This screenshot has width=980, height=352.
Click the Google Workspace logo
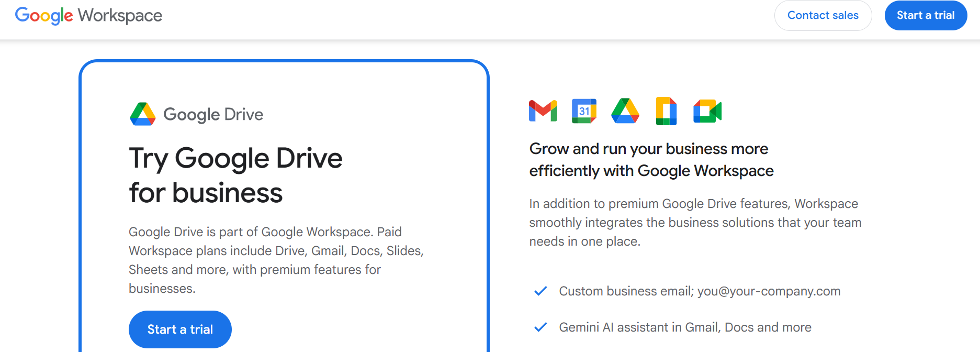tap(88, 16)
